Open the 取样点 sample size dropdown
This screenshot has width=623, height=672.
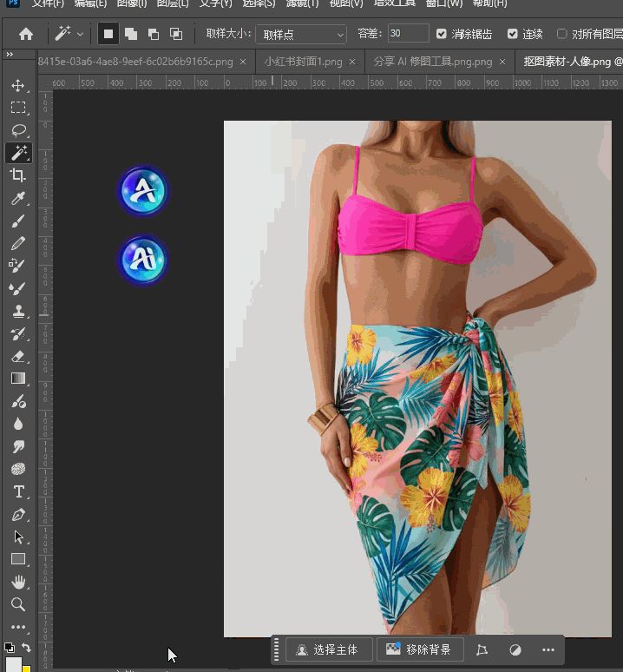click(301, 35)
